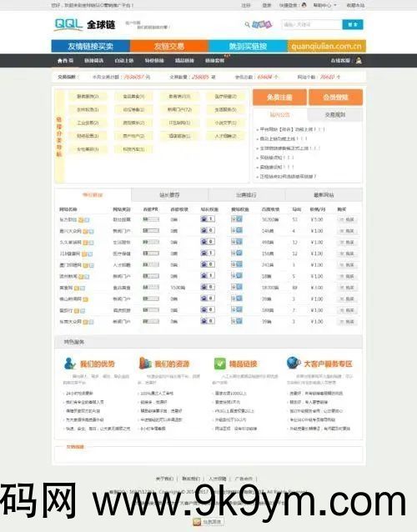Click Baidu paw weight icon in ¥5.00 row
The height and width of the screenshot is (532, 417).
208,219
